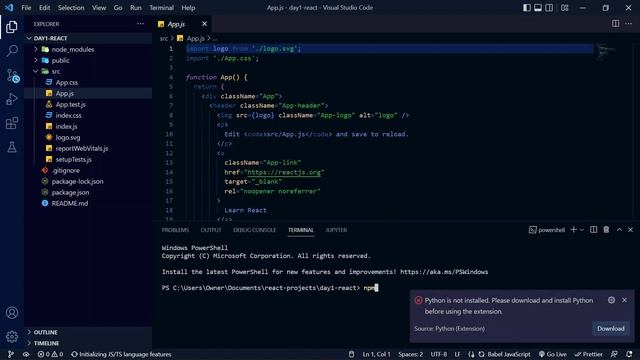The height and width of the screenshot is (360, 640).
Task: Open launch profile dropdown next to plus
Action: [x=582, y=230]
